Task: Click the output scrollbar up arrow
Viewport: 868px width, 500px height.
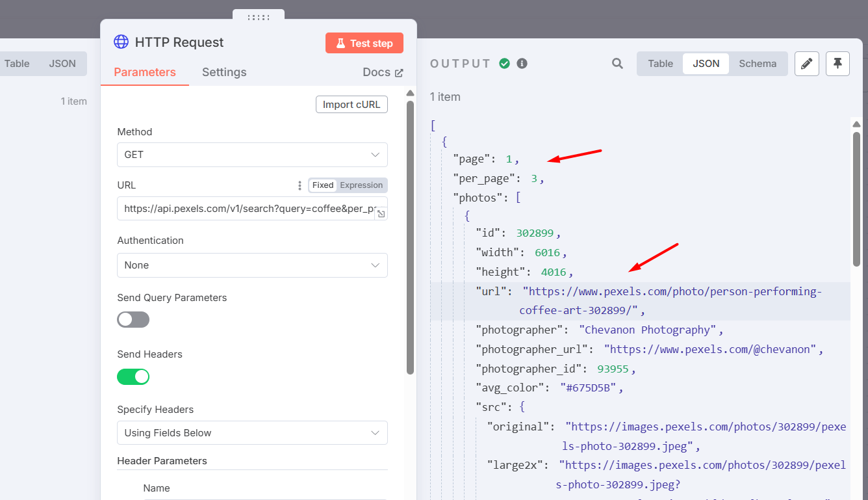Action: pyautogui.click(x=856, y=124)
